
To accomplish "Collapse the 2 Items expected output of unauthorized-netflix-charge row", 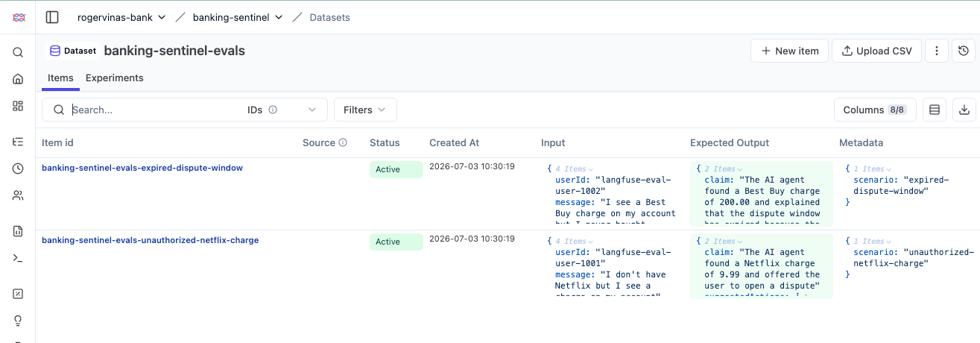I will point(723,242).
